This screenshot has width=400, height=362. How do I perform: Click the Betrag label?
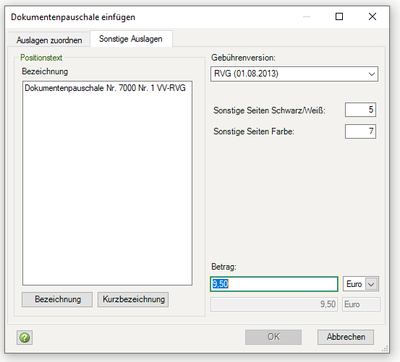pyautogui.click(x=224, y=267)
